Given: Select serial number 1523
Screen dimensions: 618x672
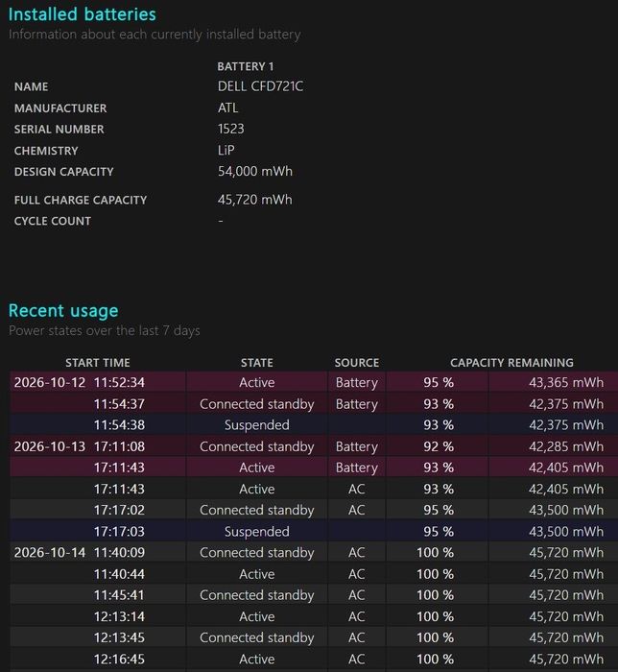Looking at the screenshot, I should (231, 129).
